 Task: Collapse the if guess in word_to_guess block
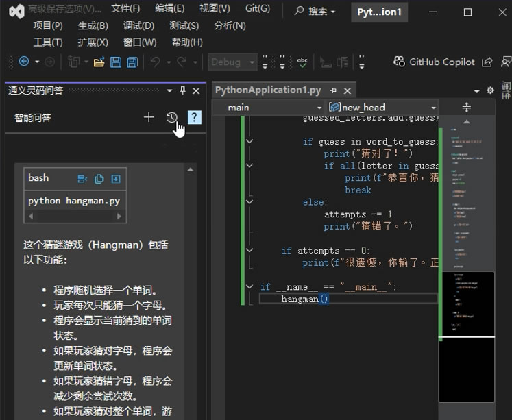click(x=249, y=141)
